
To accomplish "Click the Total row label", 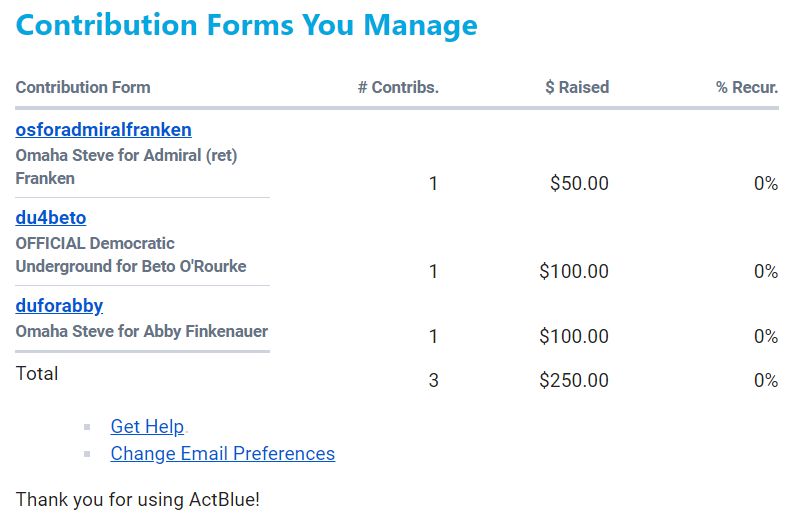I will coord(37,374).
